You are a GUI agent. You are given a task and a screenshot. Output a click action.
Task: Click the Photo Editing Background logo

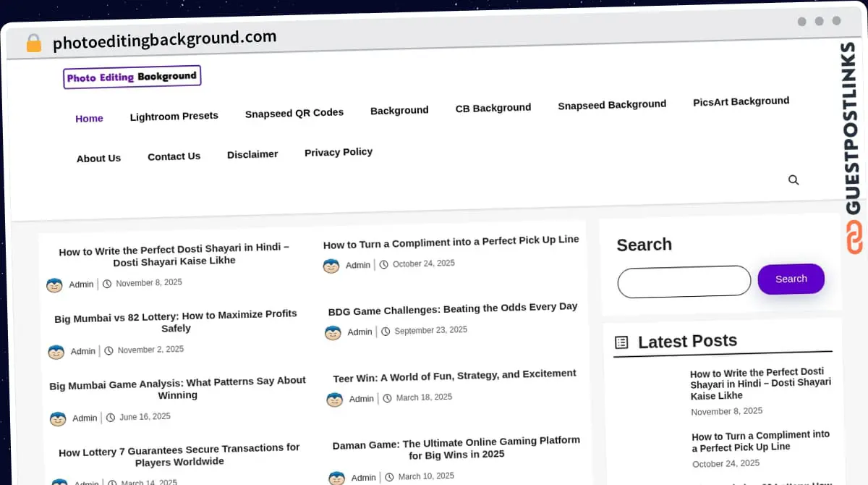click(132, 77)
